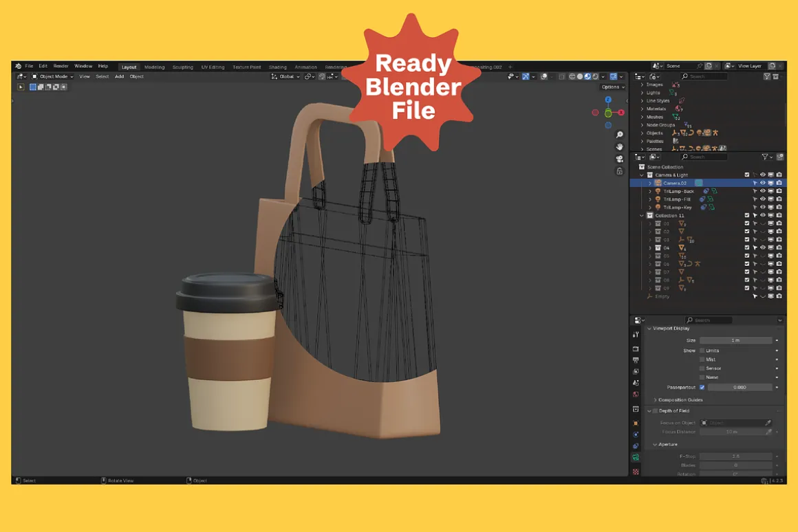Open the Window menu

point(83,66)
